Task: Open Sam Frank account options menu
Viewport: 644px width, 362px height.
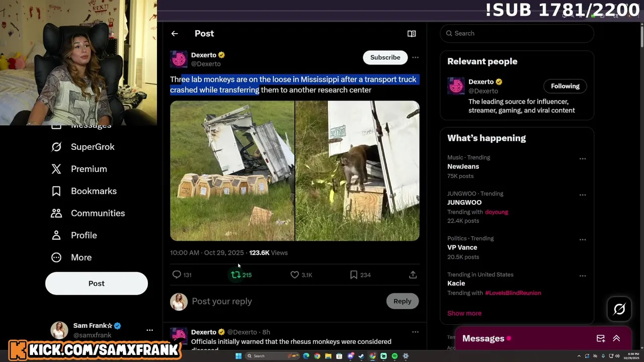Action: pos(149,330)
